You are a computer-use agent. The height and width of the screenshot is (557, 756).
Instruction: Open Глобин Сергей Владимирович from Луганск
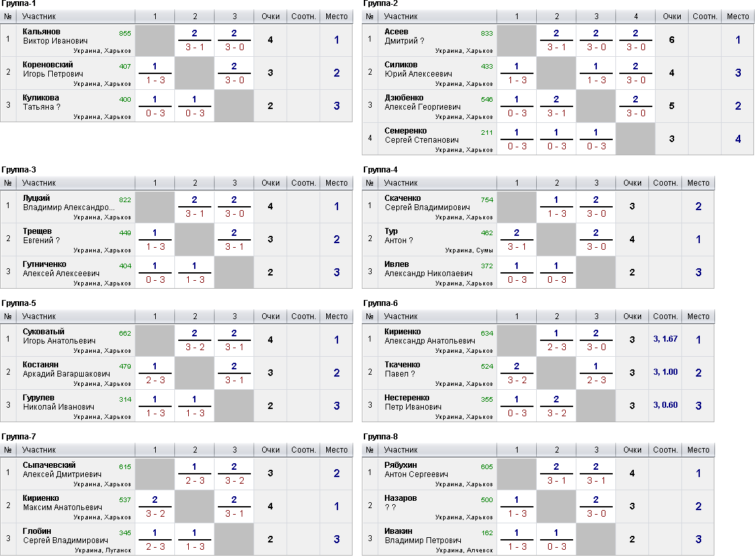[65, 536]
